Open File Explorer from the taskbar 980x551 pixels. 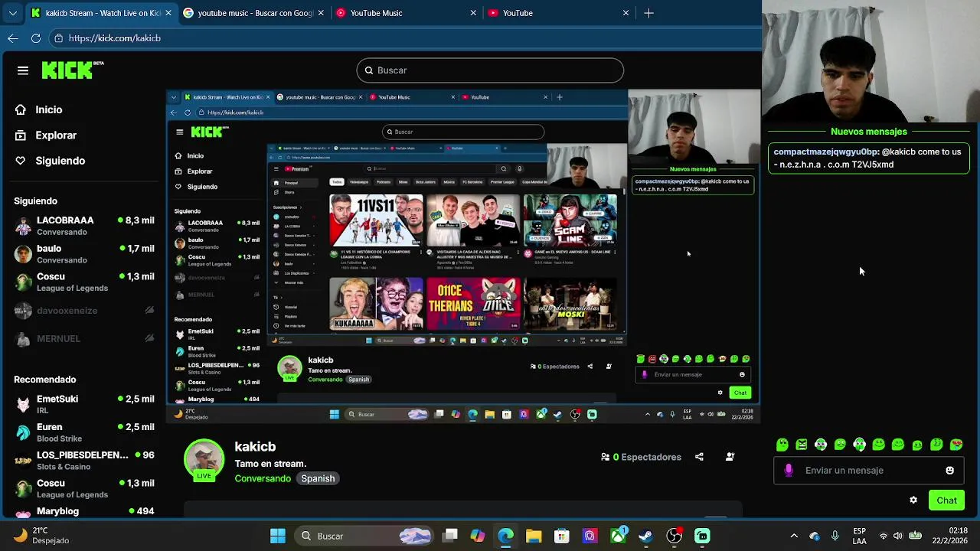point(534,536)
